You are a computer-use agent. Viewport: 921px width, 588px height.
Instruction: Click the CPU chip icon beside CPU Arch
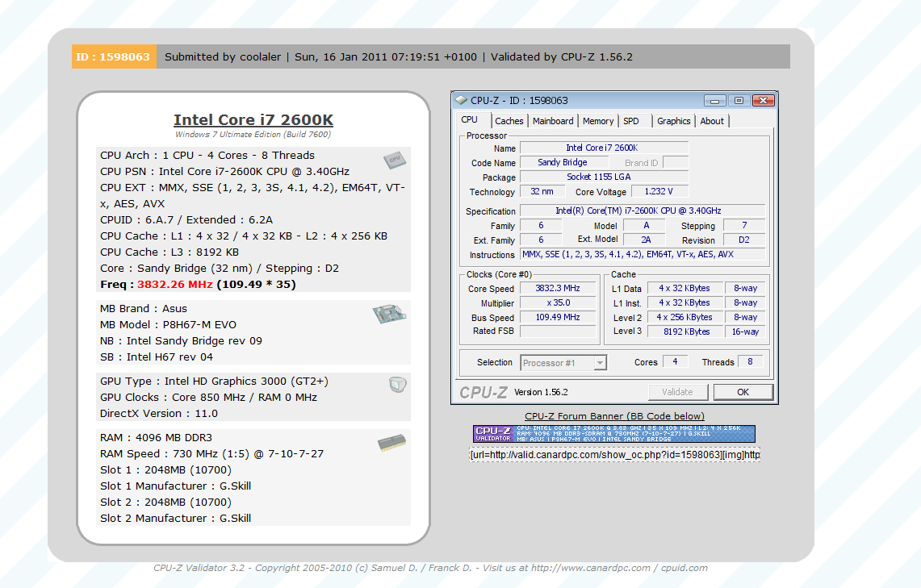pyautogui.click(x=394, y=160)
